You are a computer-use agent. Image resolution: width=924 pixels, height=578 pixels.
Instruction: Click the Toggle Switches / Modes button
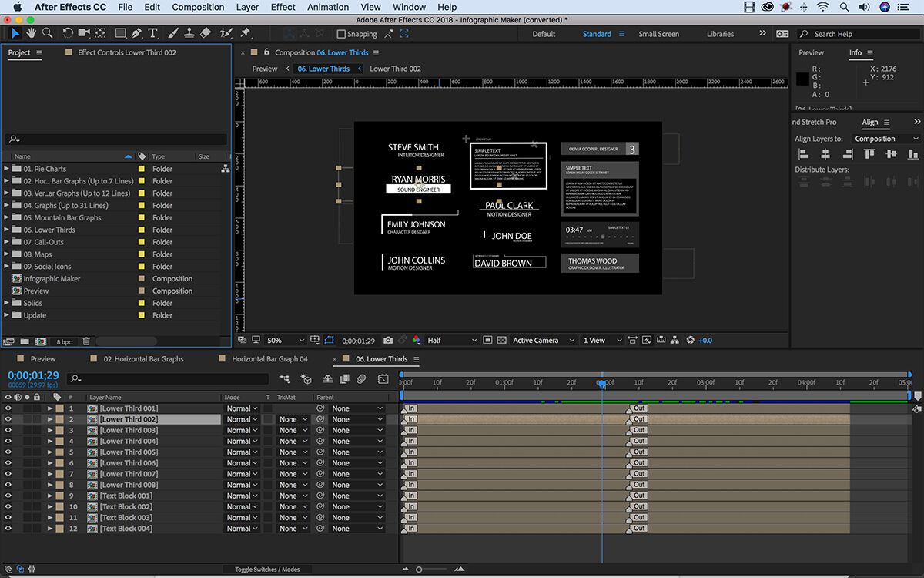coord(267,569)
